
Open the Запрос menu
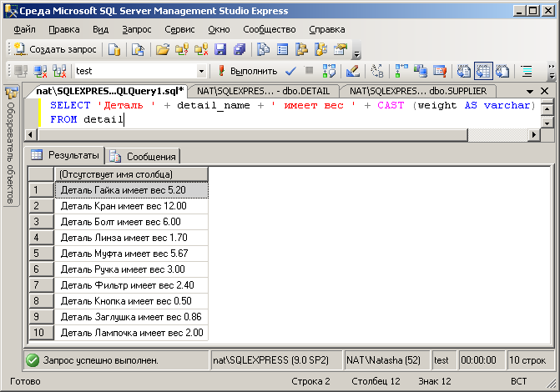[x=137, y=29]
